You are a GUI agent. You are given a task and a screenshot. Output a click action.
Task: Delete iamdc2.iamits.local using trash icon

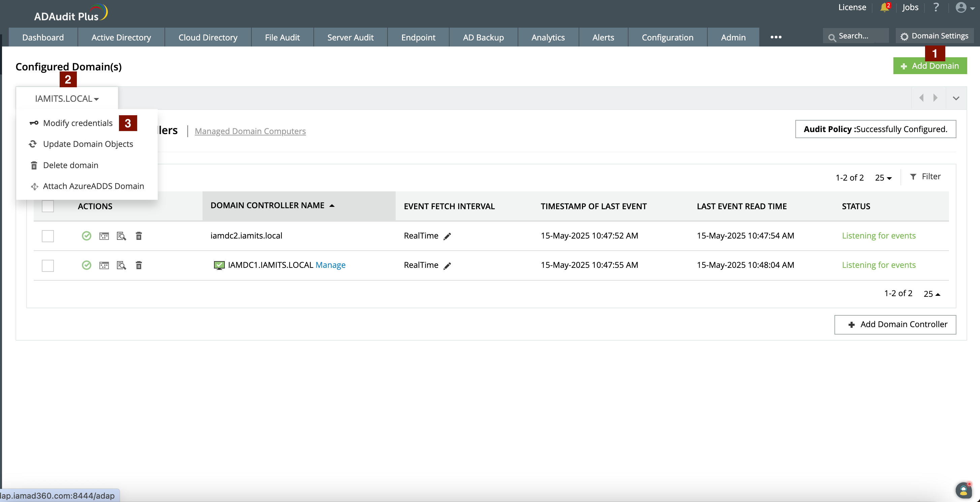pos(139,236)
